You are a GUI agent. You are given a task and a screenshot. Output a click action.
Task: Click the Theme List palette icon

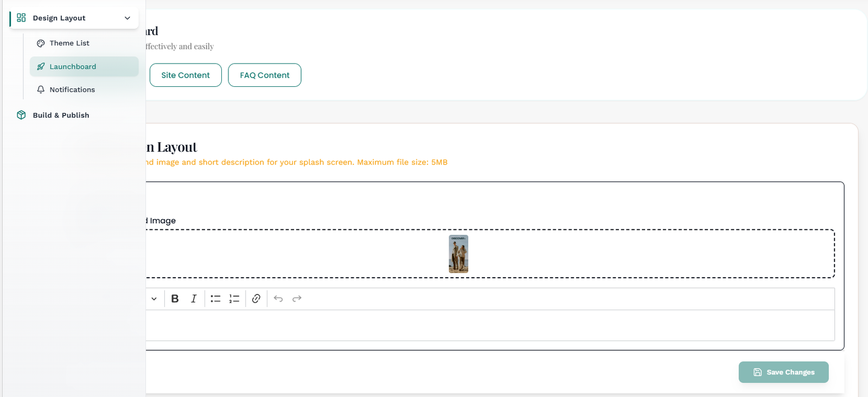[x=41, y=43]
